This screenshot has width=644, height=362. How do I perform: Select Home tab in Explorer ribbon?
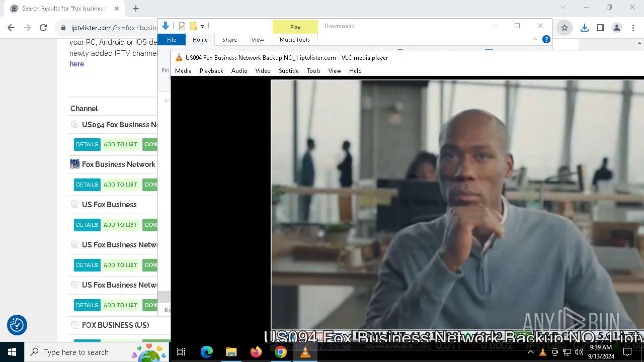pyautogui.click(x=200, y=40)
